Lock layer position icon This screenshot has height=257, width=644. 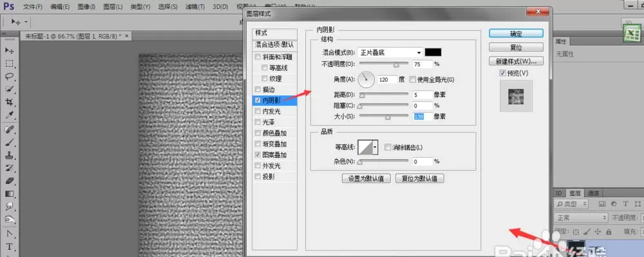[598, 231]
